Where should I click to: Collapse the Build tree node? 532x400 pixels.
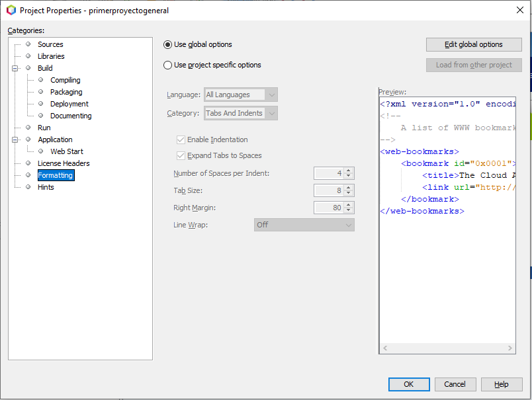(14, 68)
